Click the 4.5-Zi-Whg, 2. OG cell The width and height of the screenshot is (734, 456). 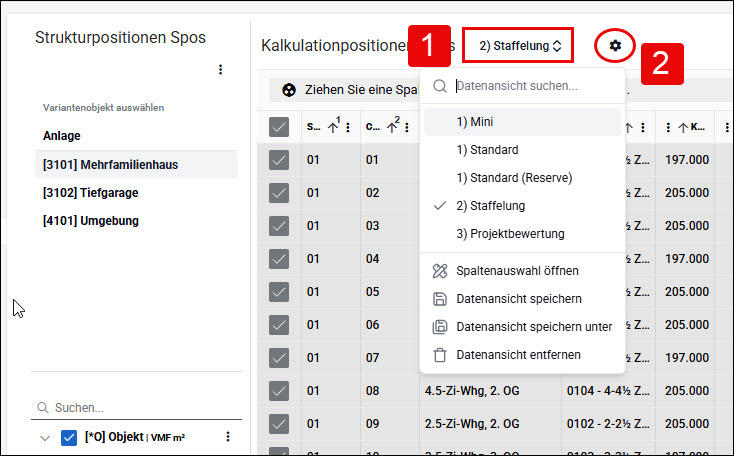490,390
